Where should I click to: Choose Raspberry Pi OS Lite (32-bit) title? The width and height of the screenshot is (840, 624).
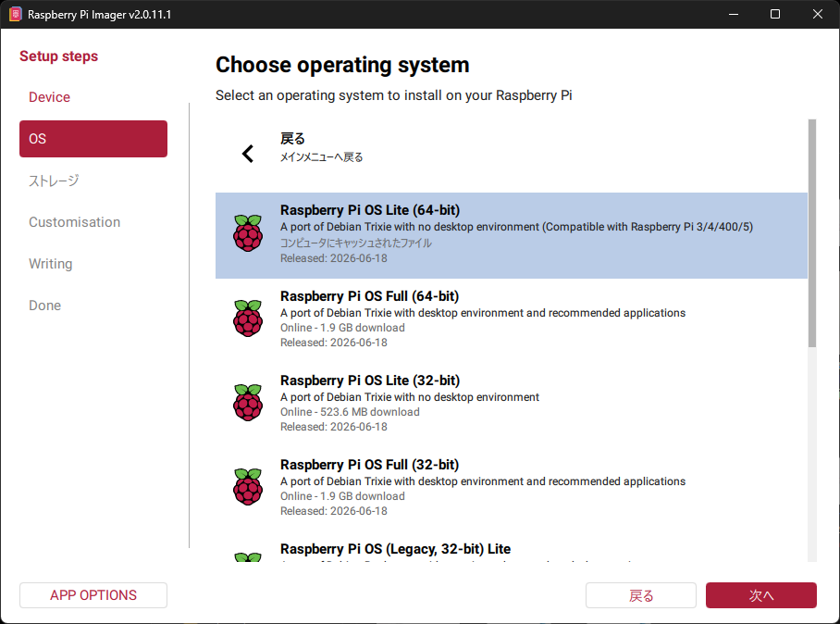tap(370, 381)
